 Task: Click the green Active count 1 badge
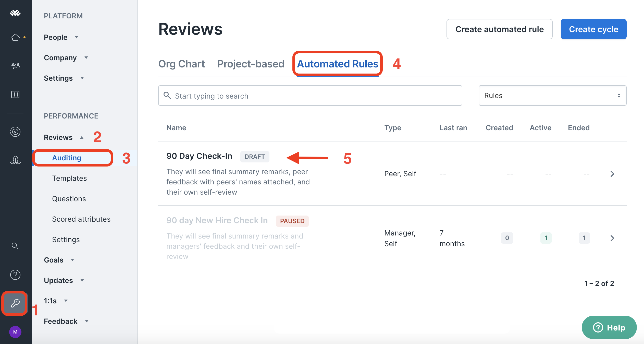(x=546, y=238)
